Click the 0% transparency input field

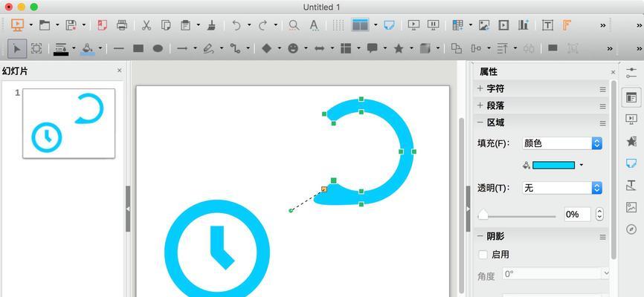click(578, 214)
